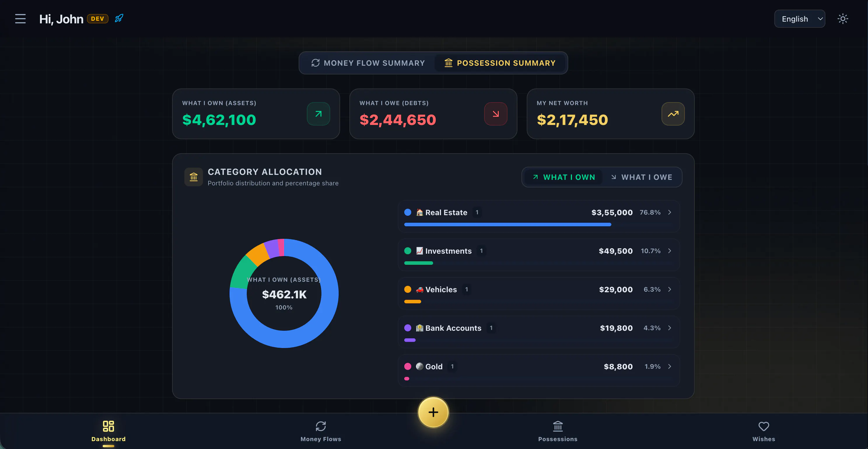Select the What I Owe toggle
868x449 pixels.
(x=642, y=177)
